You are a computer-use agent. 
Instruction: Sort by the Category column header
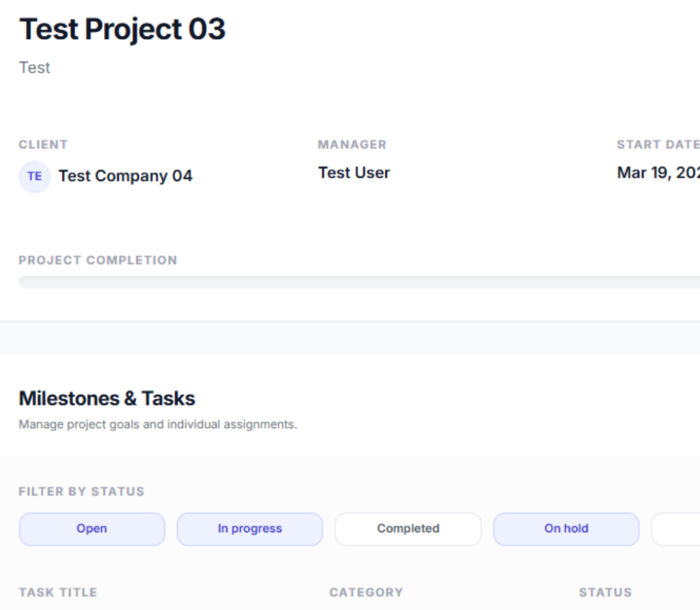pyautogui.click(x=366, y=592)
